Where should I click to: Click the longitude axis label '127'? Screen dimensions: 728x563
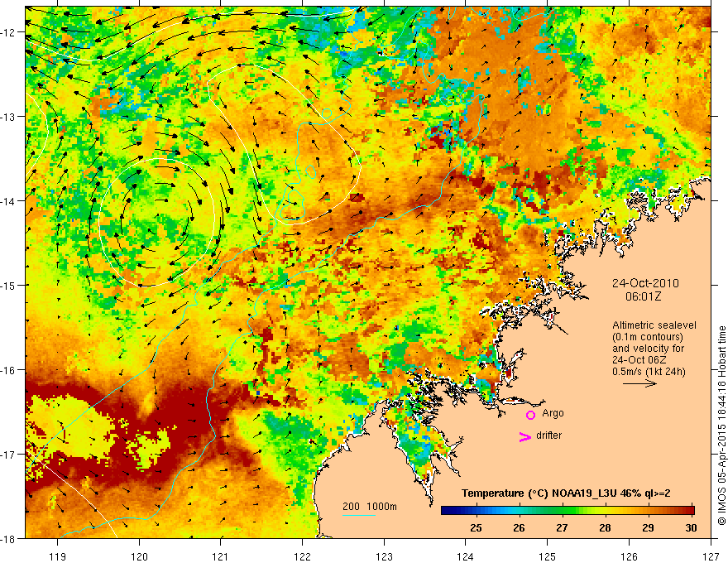711,556
